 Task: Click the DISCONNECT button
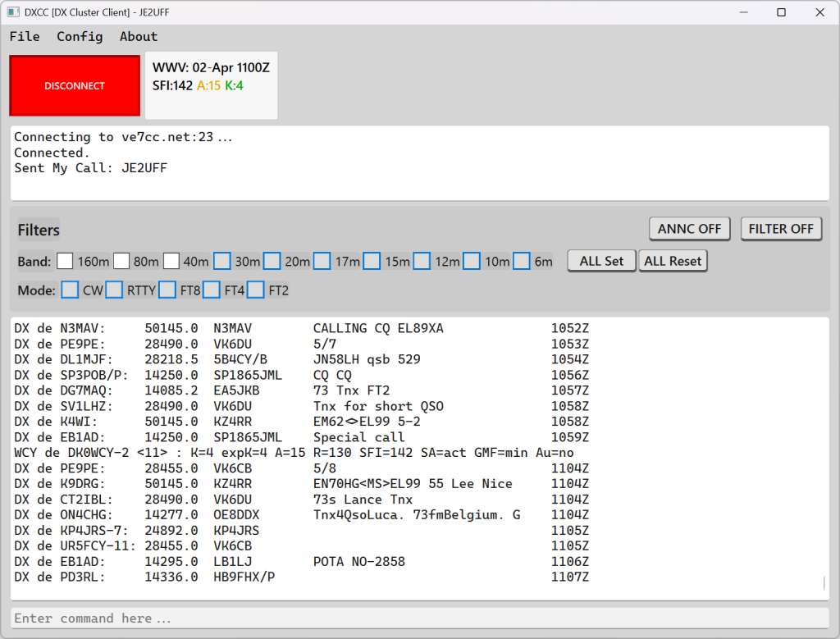point(75,85)
